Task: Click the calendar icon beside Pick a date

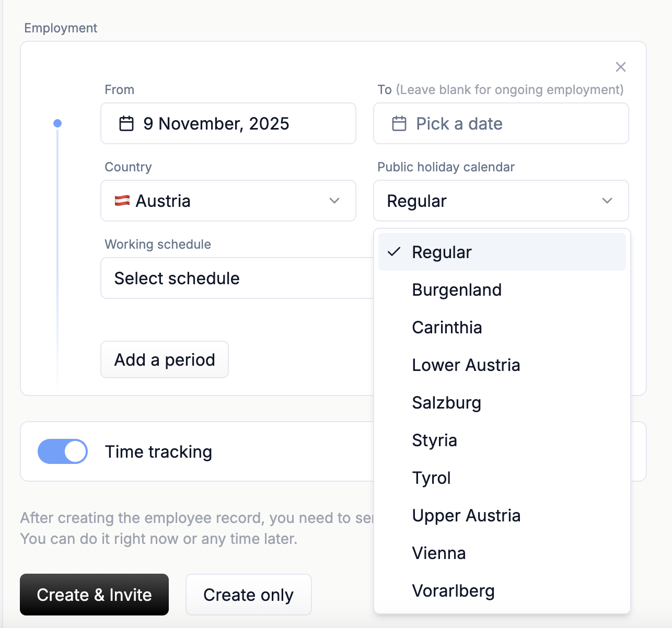Action: point(399,124)
